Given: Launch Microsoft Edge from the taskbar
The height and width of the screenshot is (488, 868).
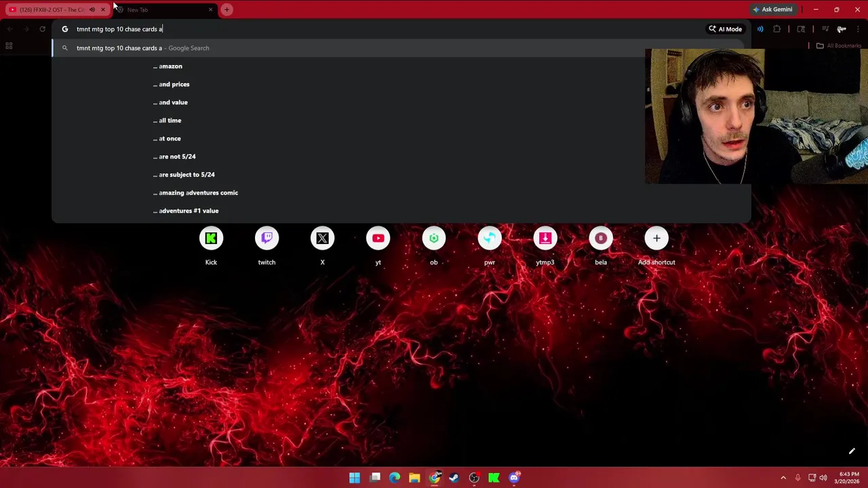Looking at the screenshot, I should click(x=395, y=478).
